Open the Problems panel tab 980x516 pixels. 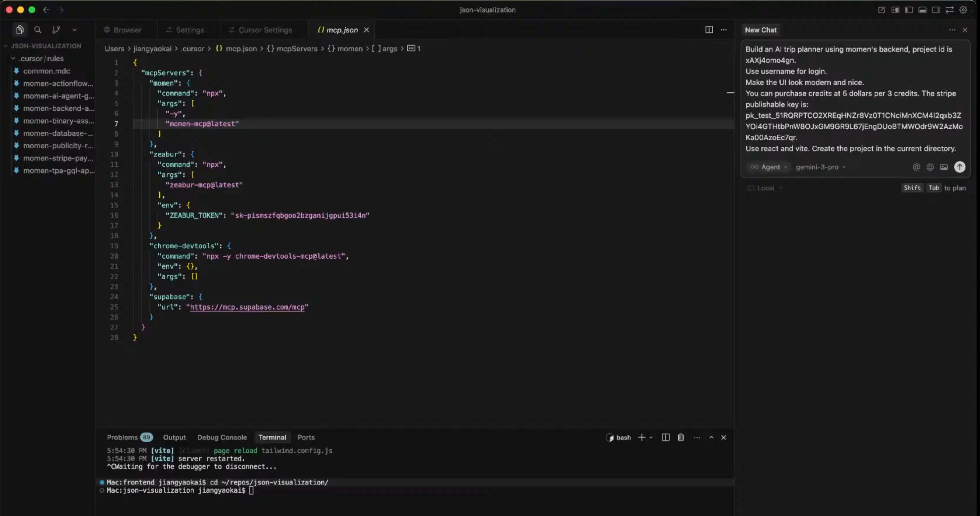(122, 437)
